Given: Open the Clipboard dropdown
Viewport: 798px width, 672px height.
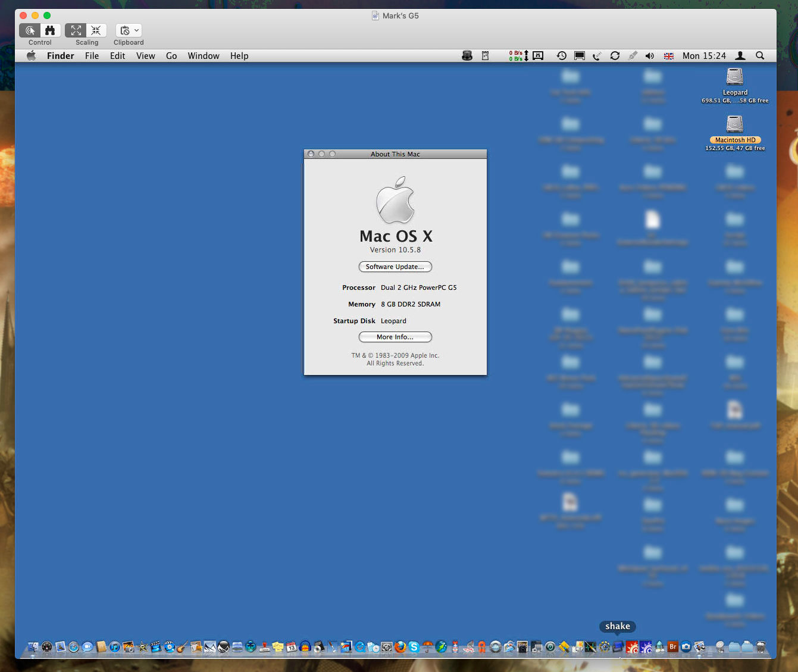Looking at the screenshot, I should [x=129, y=30].
